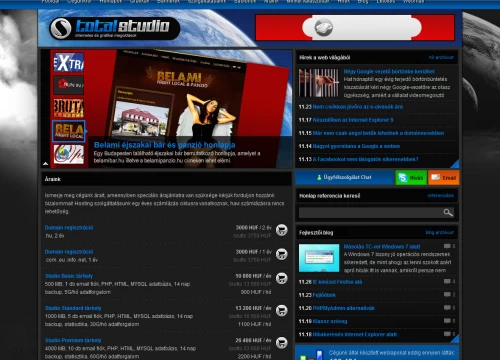Click the magnifier search icon
Screen dimensions: 500x360
click(448, 213)
